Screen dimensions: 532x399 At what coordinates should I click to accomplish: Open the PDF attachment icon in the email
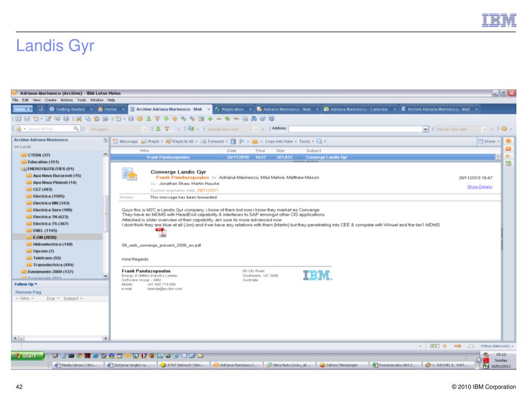(x=161, y=232)
